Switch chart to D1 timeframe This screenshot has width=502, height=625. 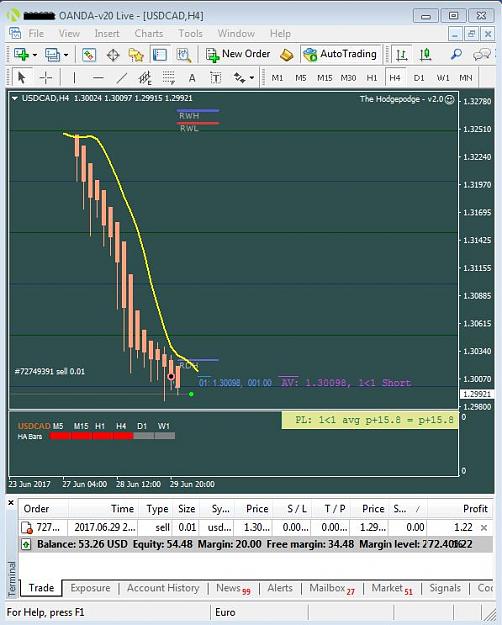[419, 78]
